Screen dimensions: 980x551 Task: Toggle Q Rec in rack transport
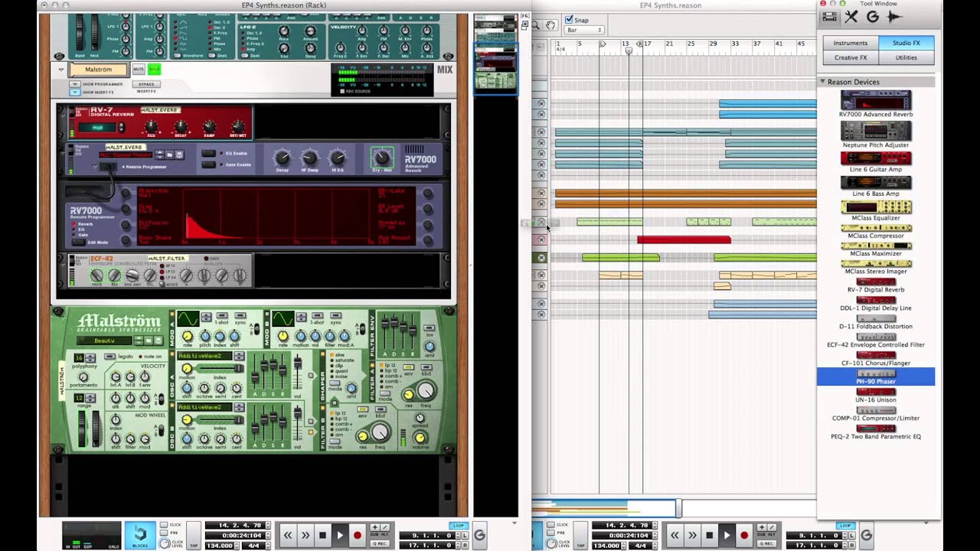[x=380, y=543]
